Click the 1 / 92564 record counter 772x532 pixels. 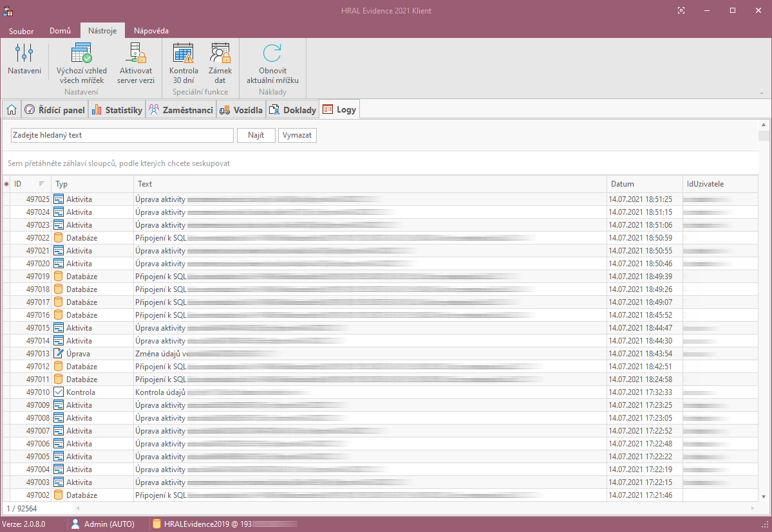pos(22,508)
